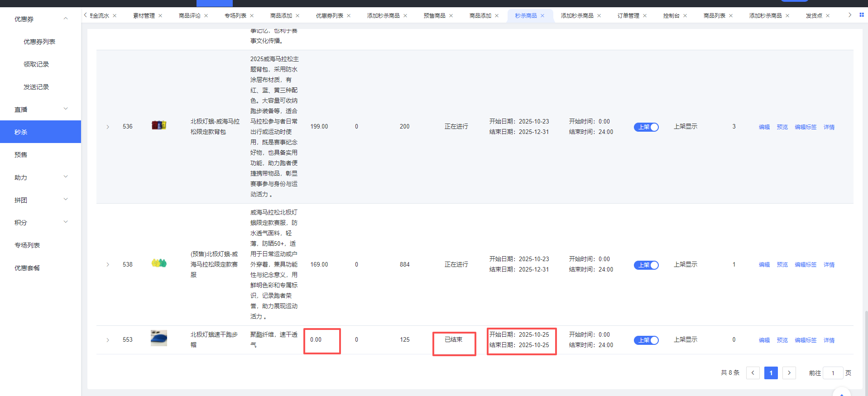The image size is (868, 396).
Task: Expand the 直播 sidebar menu
Action: coord(66,109)
